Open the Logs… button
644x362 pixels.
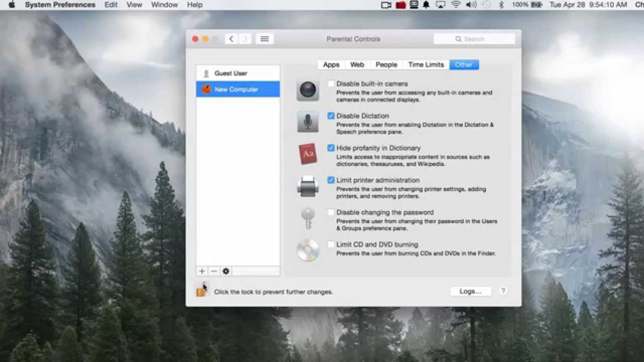click(x=470, y=291)
